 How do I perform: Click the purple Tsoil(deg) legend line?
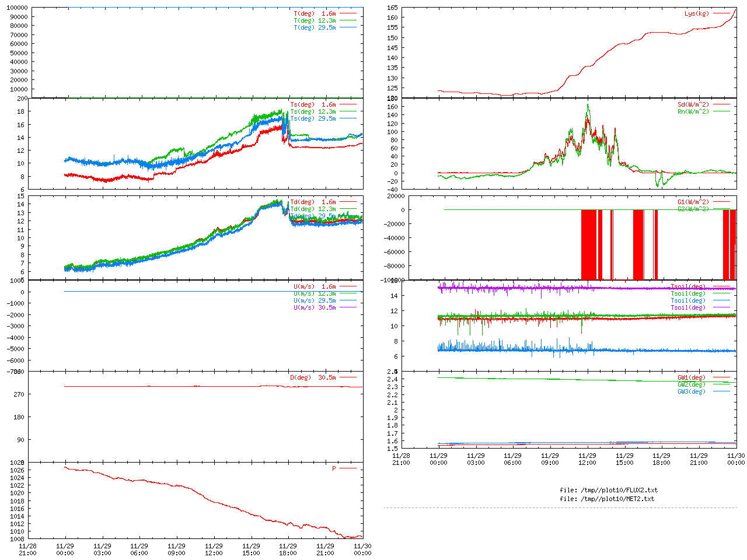pyautogui.click(x=721, y=307)
